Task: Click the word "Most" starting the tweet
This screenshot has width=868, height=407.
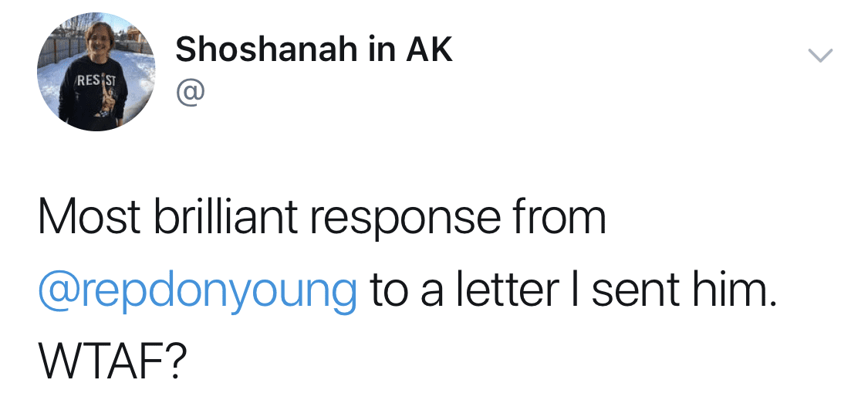Action: pyautogui.click(x=90, y=218)
